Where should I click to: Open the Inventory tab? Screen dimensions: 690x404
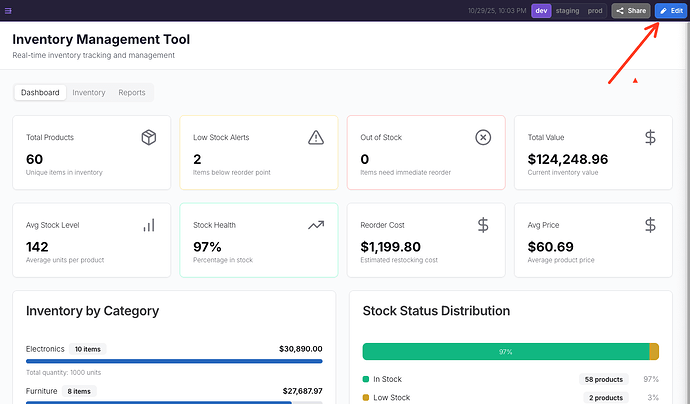89,93
